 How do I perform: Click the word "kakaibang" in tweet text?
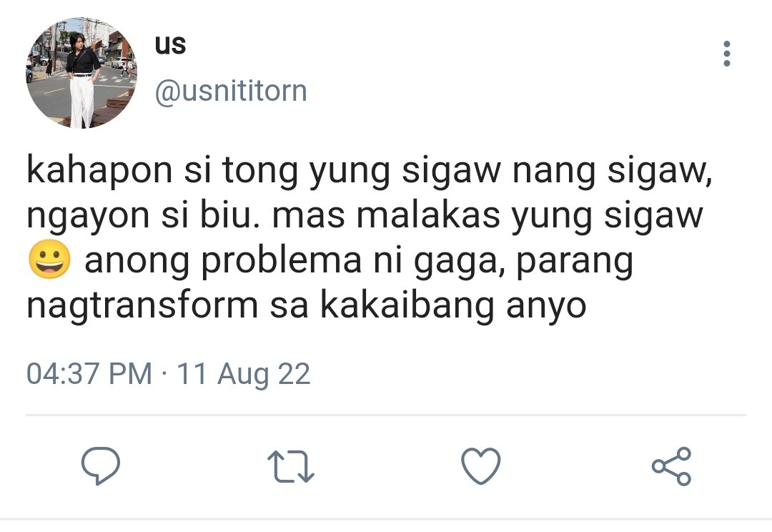[x=407, y=306]
